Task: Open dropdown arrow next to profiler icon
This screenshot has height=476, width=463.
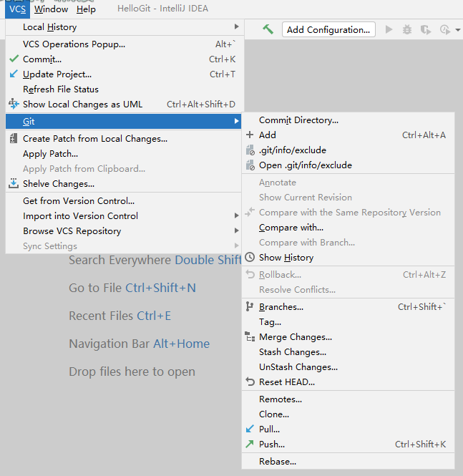Action: point(458,30)
